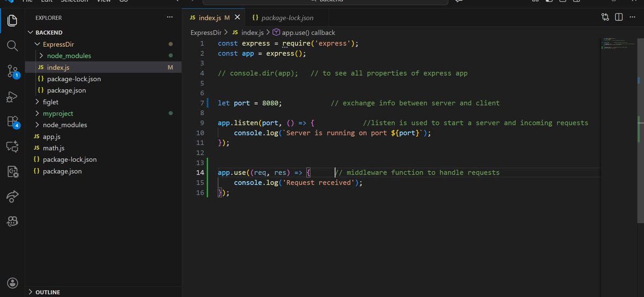The height and width of the screenshot is (297, 644).
Task: Click app.listen on line 9
Action: tap(238, 123)
